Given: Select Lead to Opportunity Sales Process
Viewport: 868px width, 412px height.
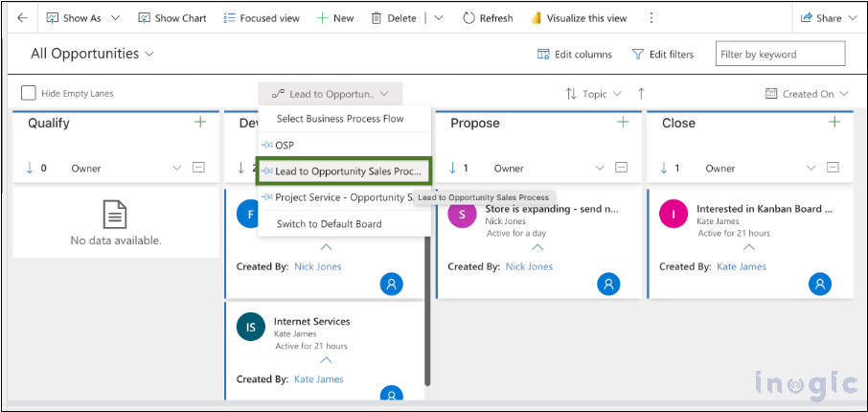Looking at the screenshot, I should [344, 172].
